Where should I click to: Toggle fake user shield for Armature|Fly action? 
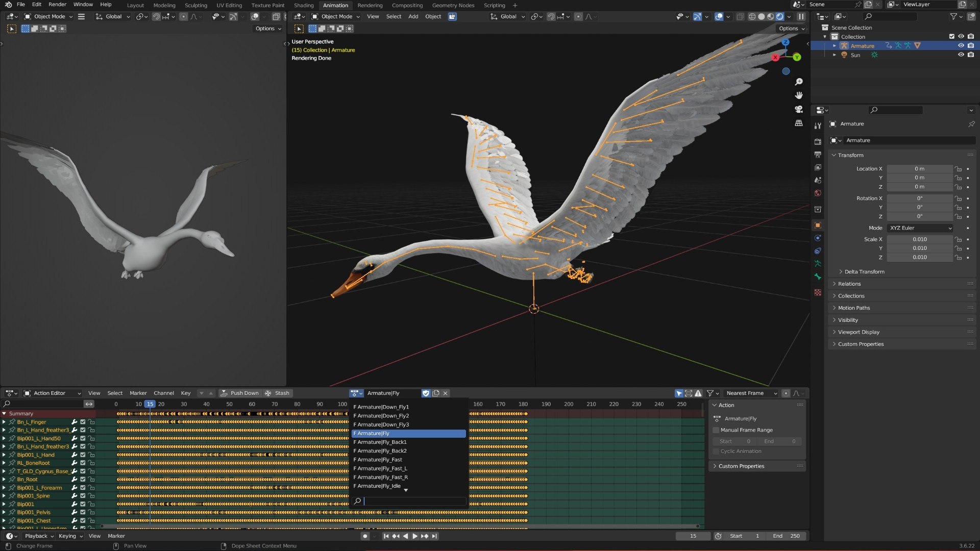click(x=426, y=393)
